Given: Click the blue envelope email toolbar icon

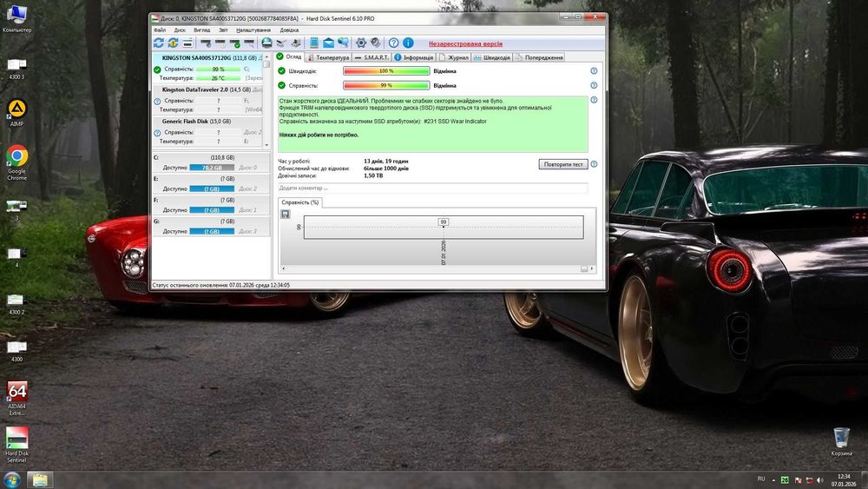Looking at the screenshot, I should 329,43.
